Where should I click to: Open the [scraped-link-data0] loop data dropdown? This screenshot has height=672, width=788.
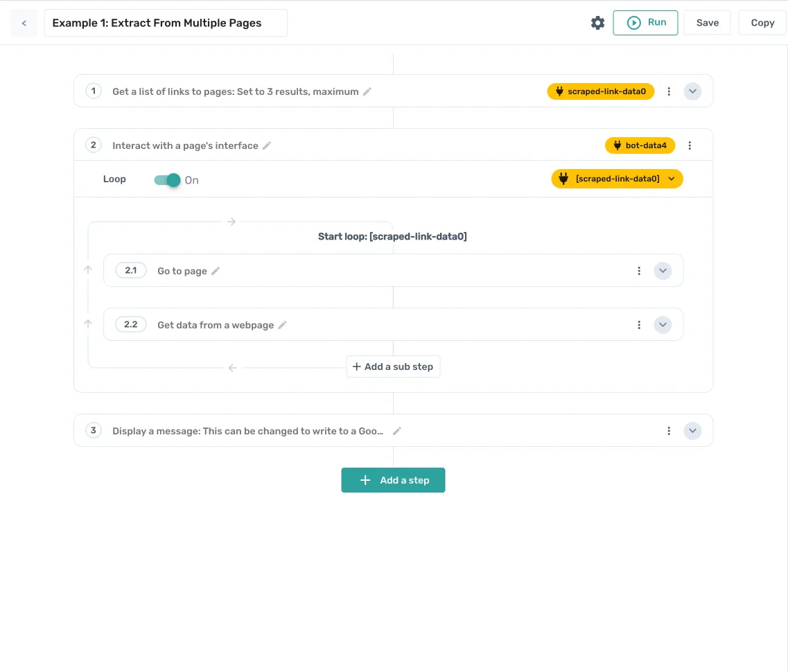(670, 178)
